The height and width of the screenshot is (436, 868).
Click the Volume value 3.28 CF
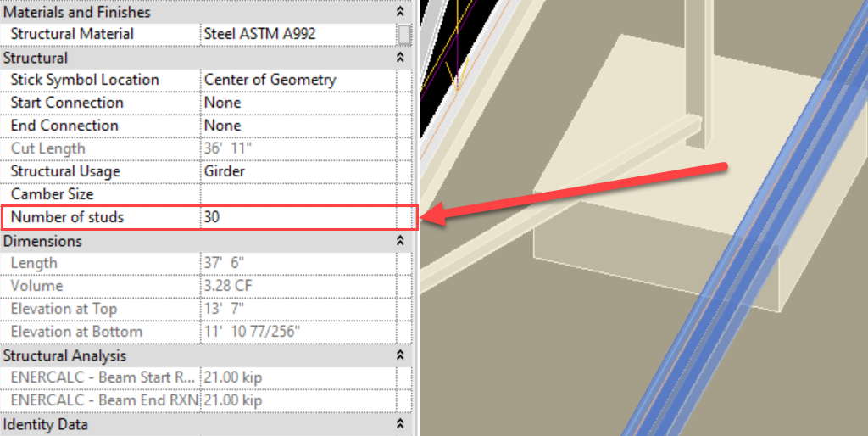[x=297, y=286]
